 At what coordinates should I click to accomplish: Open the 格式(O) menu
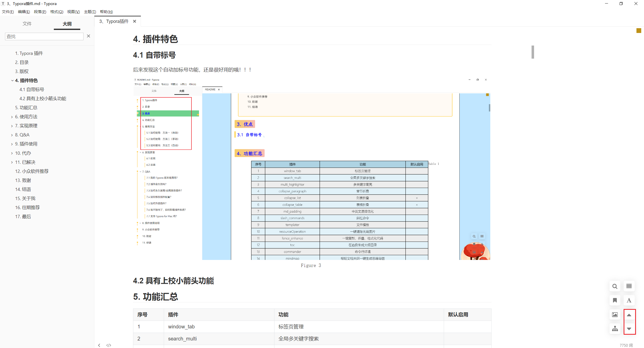point(57,12)
